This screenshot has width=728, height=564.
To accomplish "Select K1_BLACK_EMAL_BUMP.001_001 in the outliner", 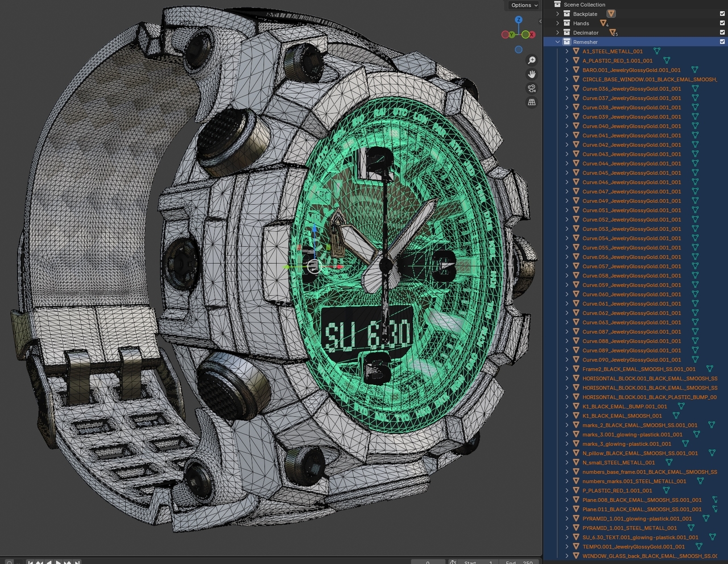I will [624, 407].
